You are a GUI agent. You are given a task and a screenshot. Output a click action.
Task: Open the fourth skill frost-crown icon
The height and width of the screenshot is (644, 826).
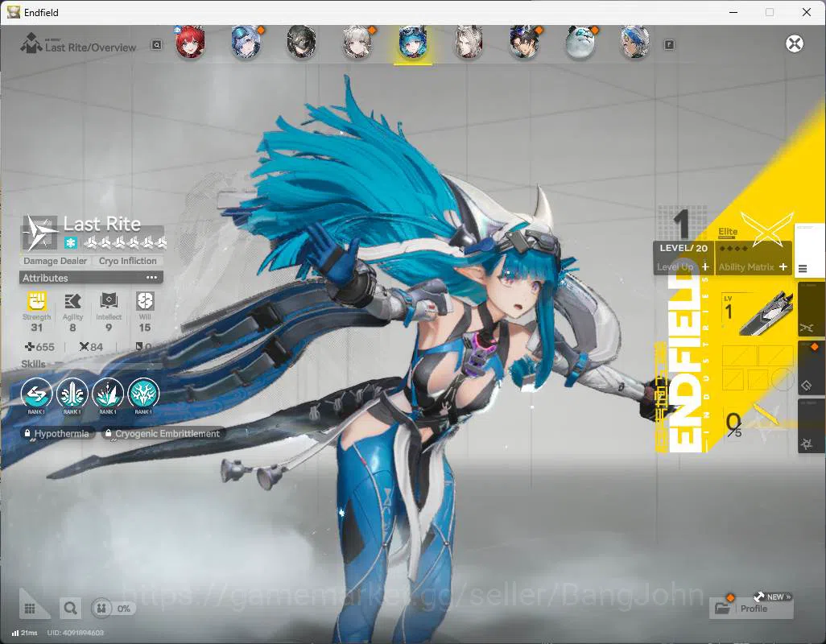coord(143,394)
